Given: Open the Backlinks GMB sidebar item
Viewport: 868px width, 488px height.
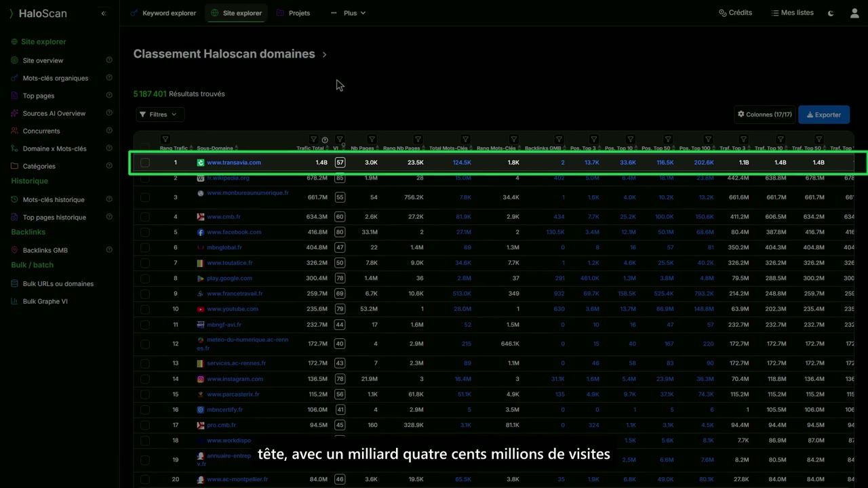Looking at the screenshot, I should click(x=45, y=250).
